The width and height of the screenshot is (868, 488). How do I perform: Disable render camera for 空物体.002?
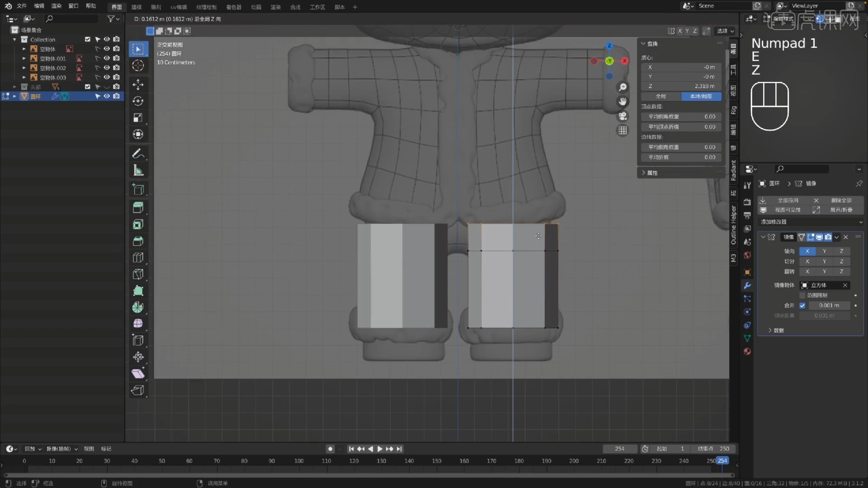click(116, 68)
